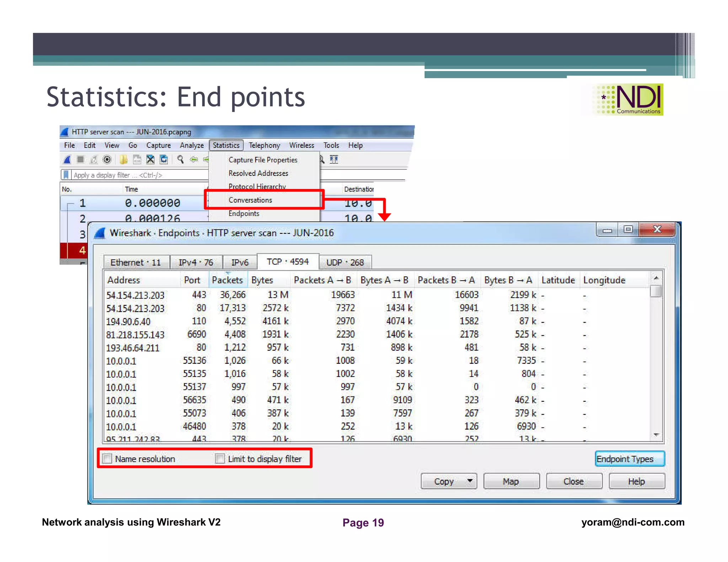Click the Wireshark fin icon in Endpoints title bar
Screen dimensions: 728x562
coord(100,233)
